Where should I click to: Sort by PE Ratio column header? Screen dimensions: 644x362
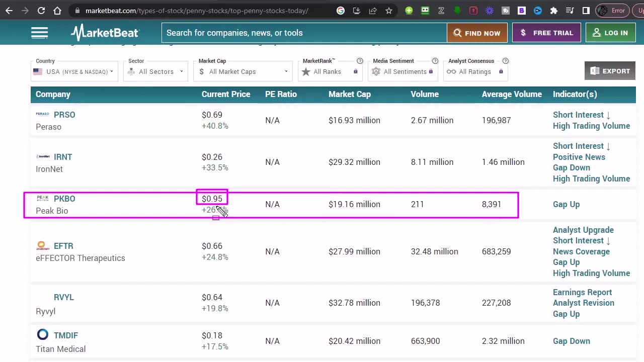(281, 94)
